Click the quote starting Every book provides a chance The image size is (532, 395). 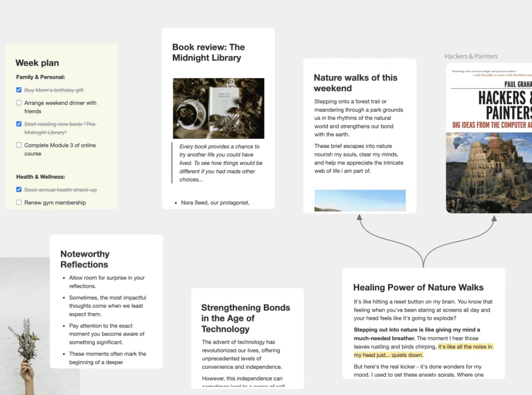(221, 163)
